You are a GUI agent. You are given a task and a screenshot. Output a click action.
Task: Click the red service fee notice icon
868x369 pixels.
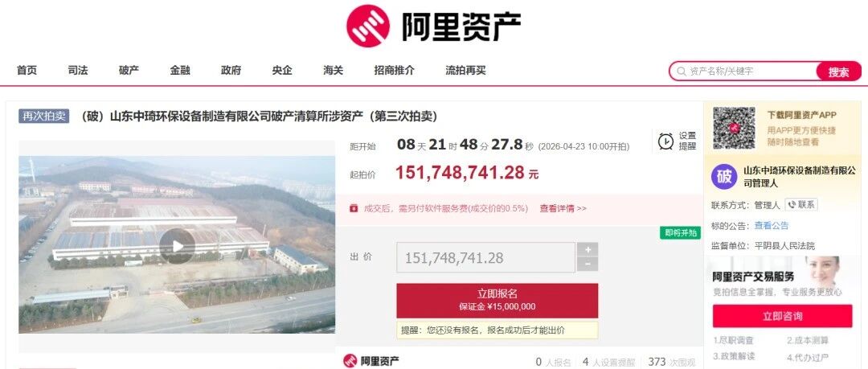[353, 208]
